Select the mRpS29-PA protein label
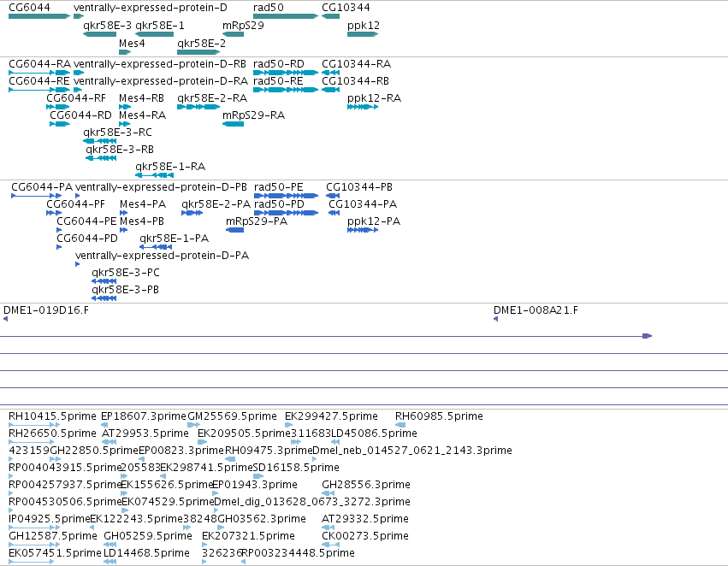This screenshot has height=566, width=728. click(257, 221)
